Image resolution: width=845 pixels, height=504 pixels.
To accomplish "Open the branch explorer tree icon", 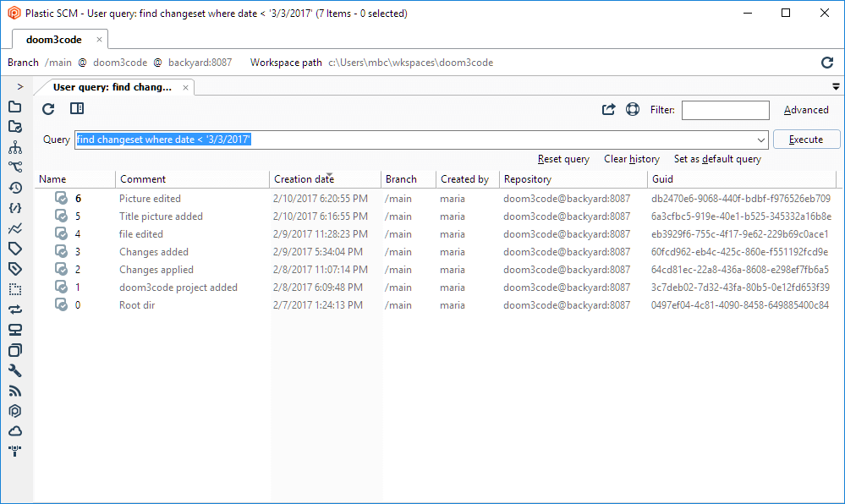I will pos(15,147).
